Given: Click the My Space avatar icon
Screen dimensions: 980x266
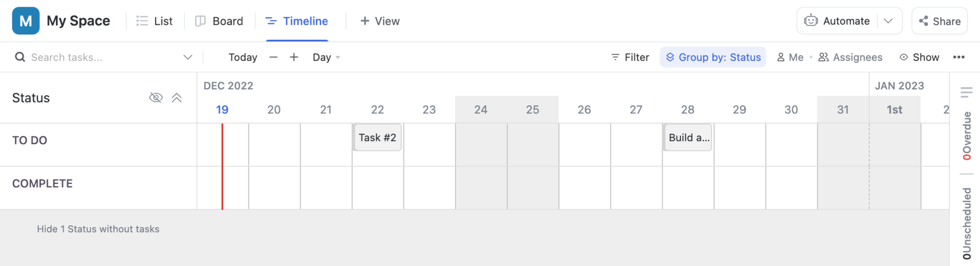Looking at the screenshot, I should pyautogui.click(x=26, y=21).
